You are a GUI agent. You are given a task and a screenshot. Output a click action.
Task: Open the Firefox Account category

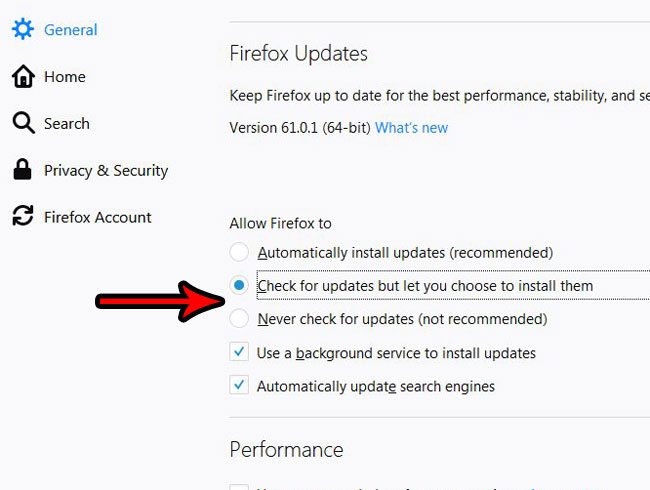[x=97, y=217]
